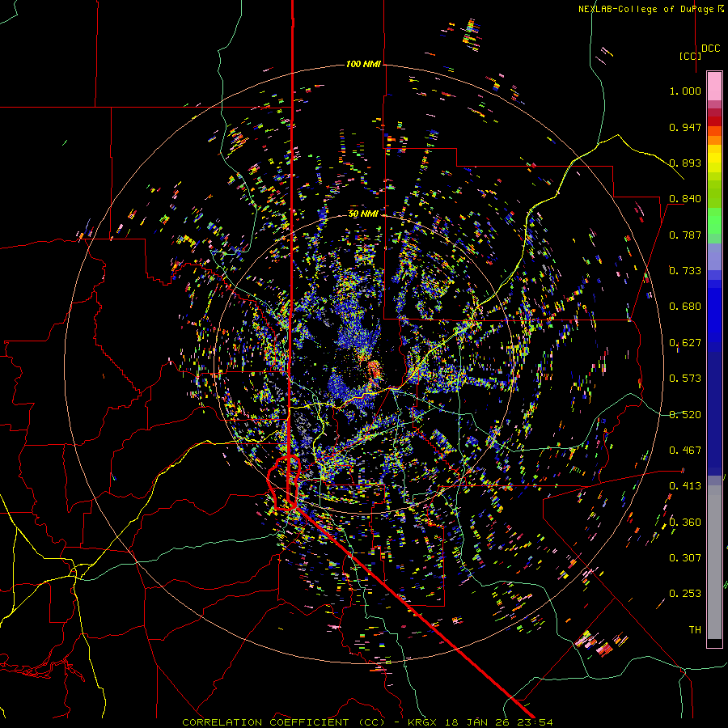The width and height of the screenshot is (728, 728).
Task: Click the 0.680 legend value
Action: click(x=685, y=307)
